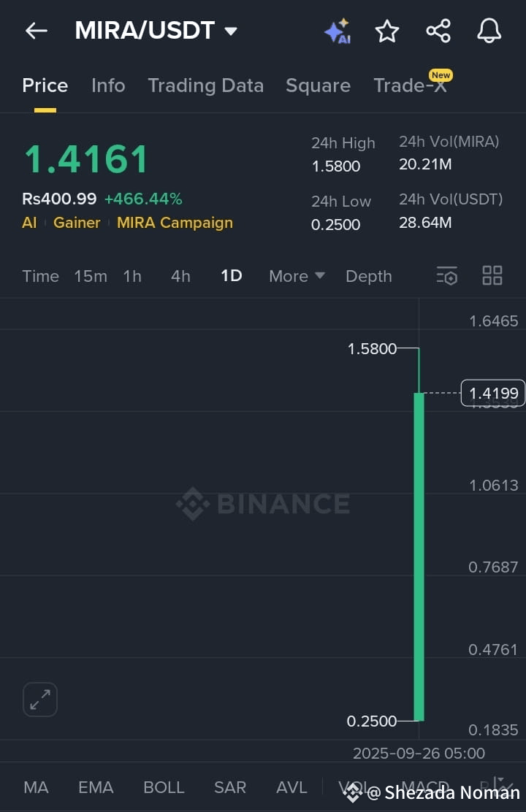Select the 1h interval
Screen dimensions: 526x812
click(x=132, y=276)
